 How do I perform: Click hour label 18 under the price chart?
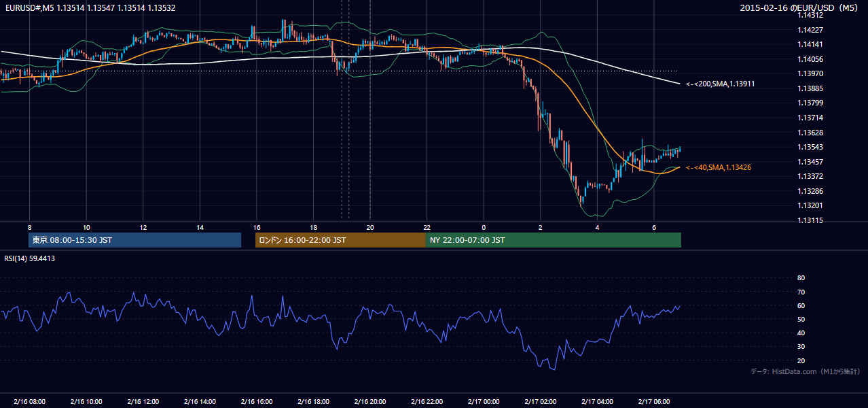[313, 227]
